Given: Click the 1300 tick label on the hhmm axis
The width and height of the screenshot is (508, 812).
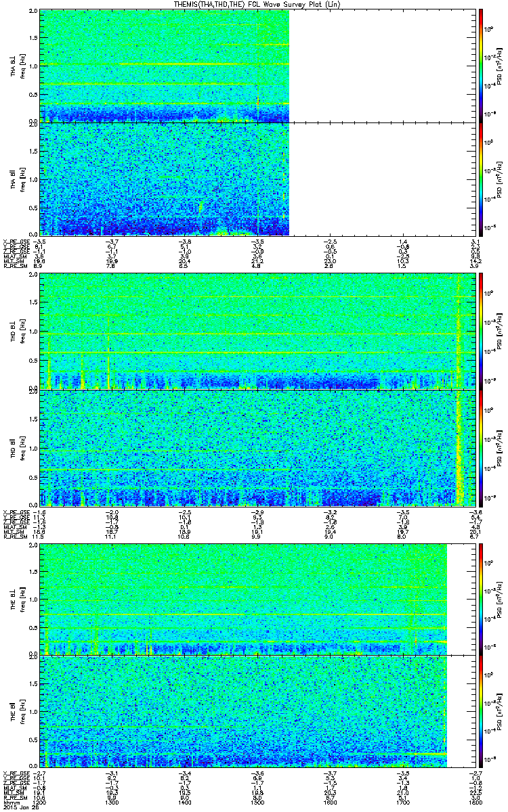Looking at the screenshot, I should (113, 803).
